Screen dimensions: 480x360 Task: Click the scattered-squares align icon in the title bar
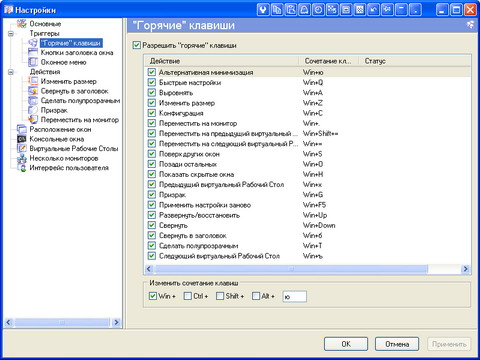(x=332, y=10)
